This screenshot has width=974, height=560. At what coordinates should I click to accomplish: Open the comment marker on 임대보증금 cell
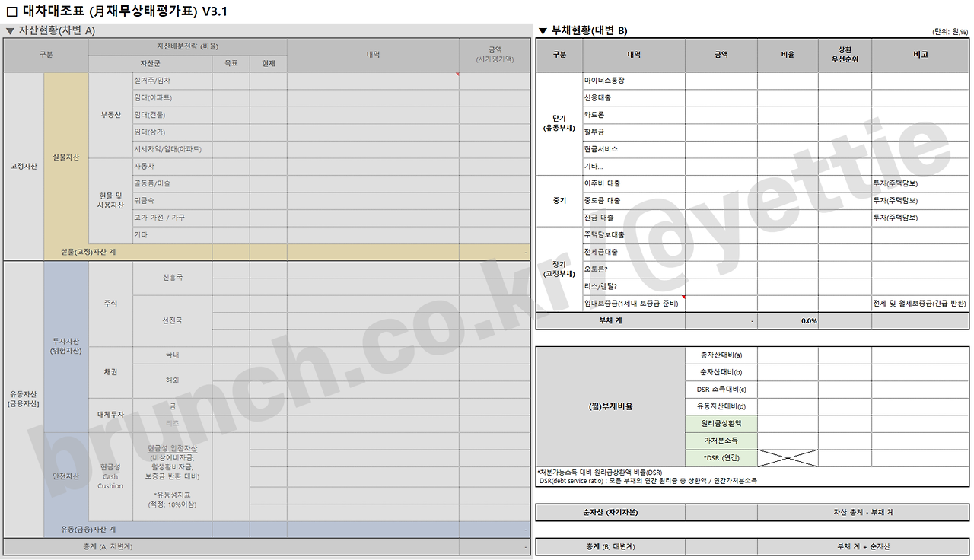683,297
